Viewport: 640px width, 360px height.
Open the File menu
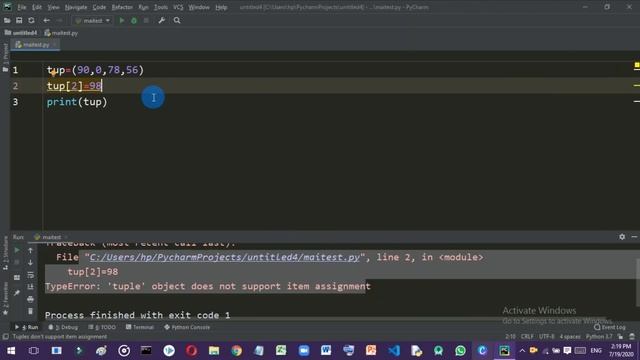[22, 7]
